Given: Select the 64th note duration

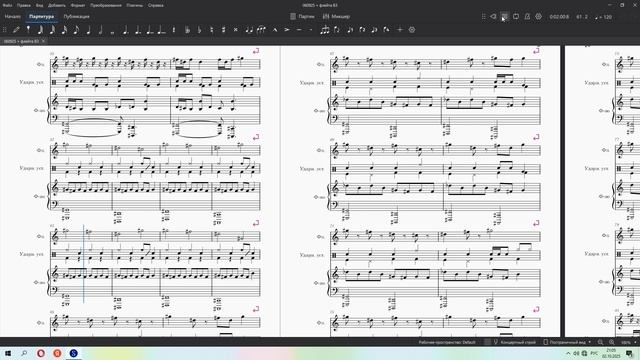Looking at the screenshot, I should pyautogui.click(x=40, y=29).
